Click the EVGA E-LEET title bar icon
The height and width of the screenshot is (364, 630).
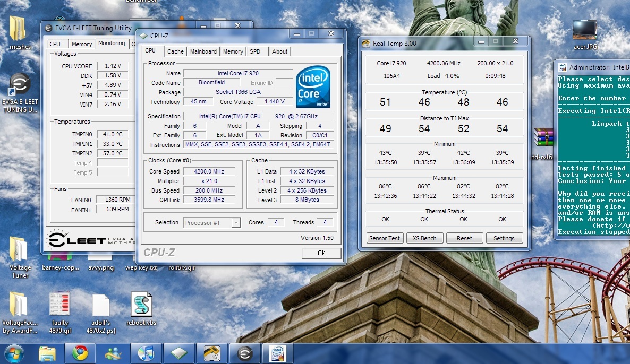49,28
